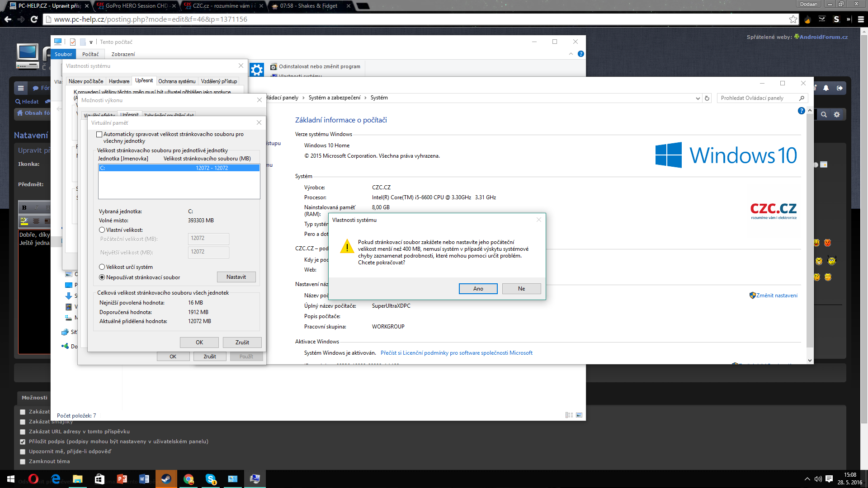Click the Steam icon in the taskbar

pyautogui.click(x=166, y=479)
